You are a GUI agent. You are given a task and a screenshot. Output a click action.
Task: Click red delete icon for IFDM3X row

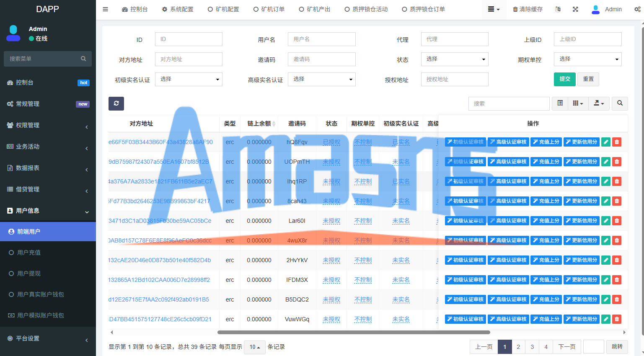pos(617,280)
